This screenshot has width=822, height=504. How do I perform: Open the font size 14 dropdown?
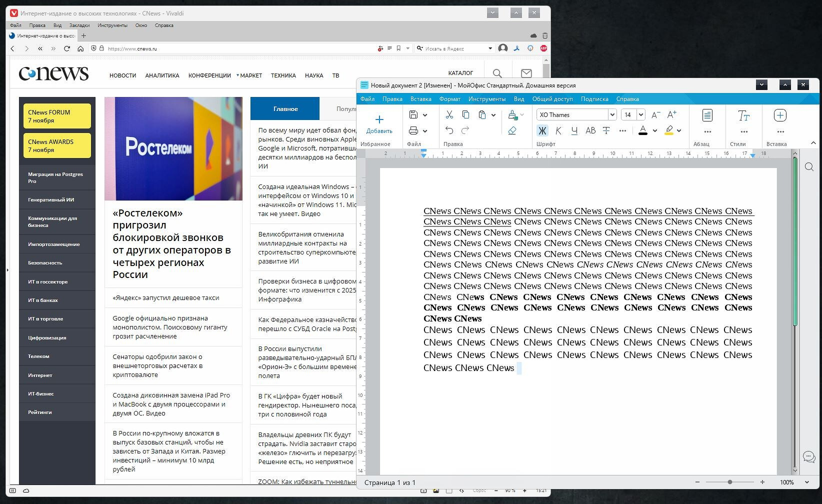click(641, 114)
